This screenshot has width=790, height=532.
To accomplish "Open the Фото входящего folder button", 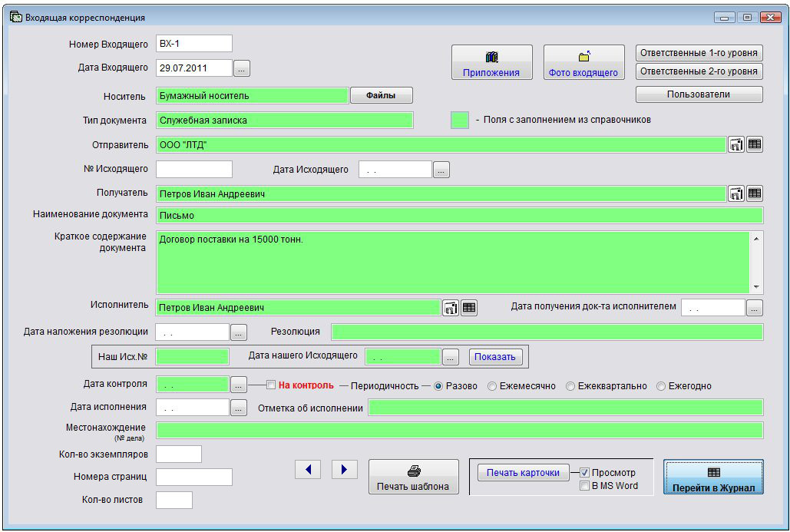I will pyautogui.click(x=583, y=63).
